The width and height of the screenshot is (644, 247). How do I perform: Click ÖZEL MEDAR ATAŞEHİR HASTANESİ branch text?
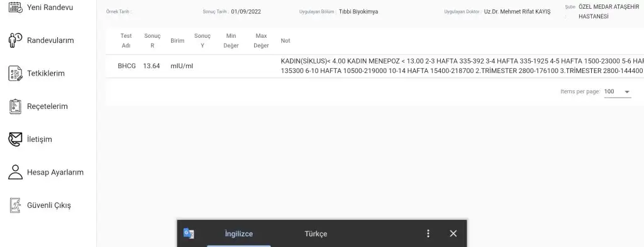tap(609, 11)
